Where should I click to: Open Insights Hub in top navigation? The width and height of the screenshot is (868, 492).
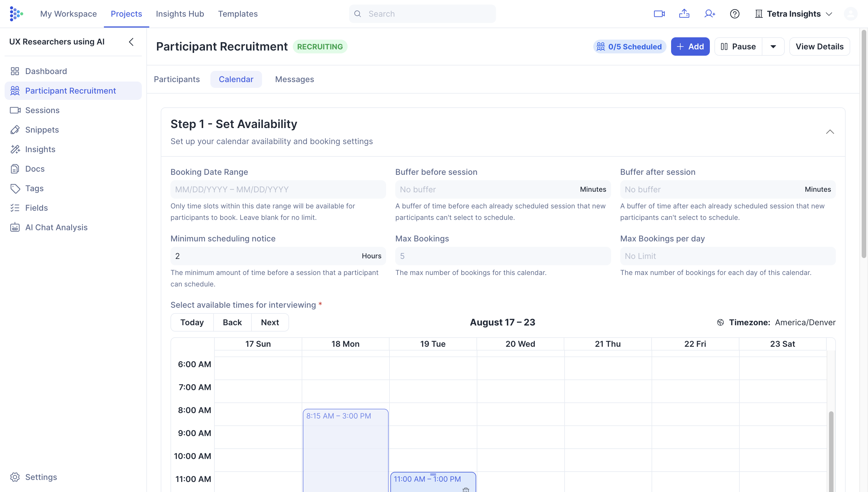(180, 14)
